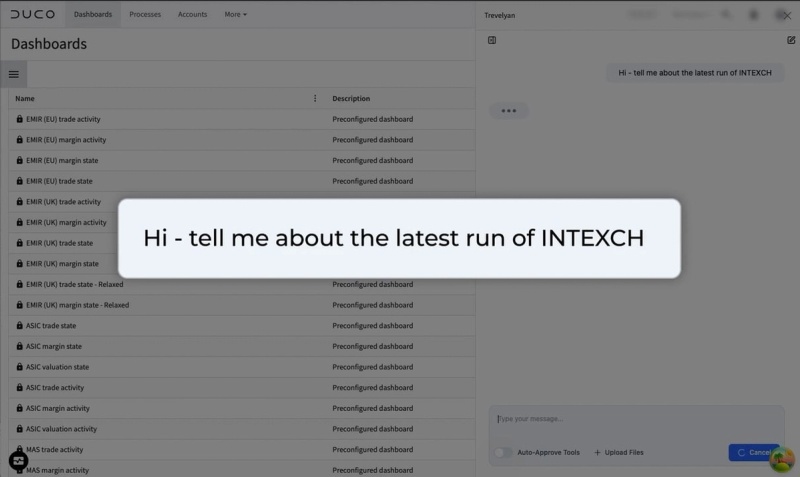Collapse the chat sidebar panel icon
Viewport: 800px width, 477px height.
(x=492, y=40)
